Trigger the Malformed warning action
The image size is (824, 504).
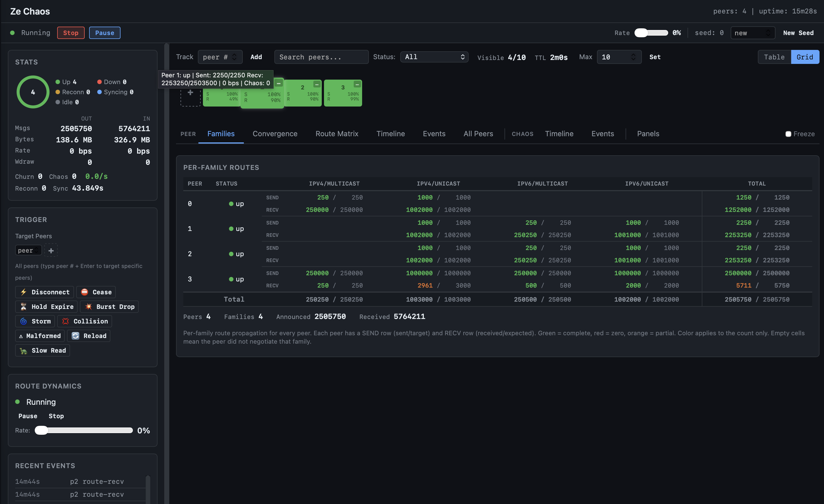tap(40, 336)
